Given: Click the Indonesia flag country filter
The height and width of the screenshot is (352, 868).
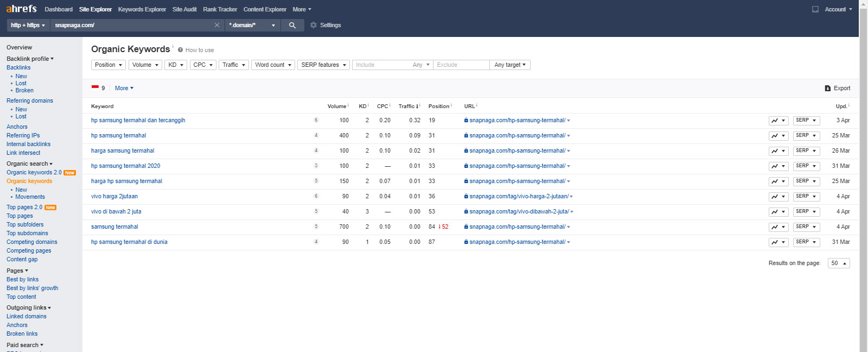Looking at the screenshot, I should pyautogui.click(x=95, y=87).
